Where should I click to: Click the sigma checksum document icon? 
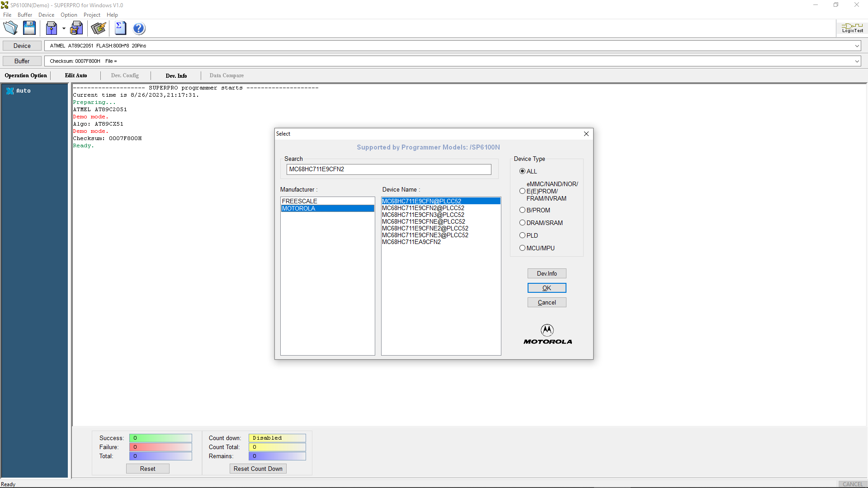pos(120,28)
